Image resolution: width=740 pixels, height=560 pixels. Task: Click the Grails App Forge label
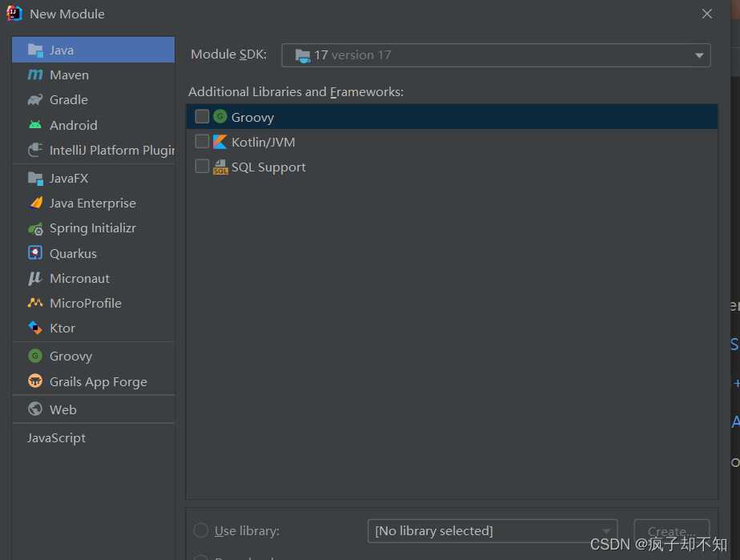point(99,381)
